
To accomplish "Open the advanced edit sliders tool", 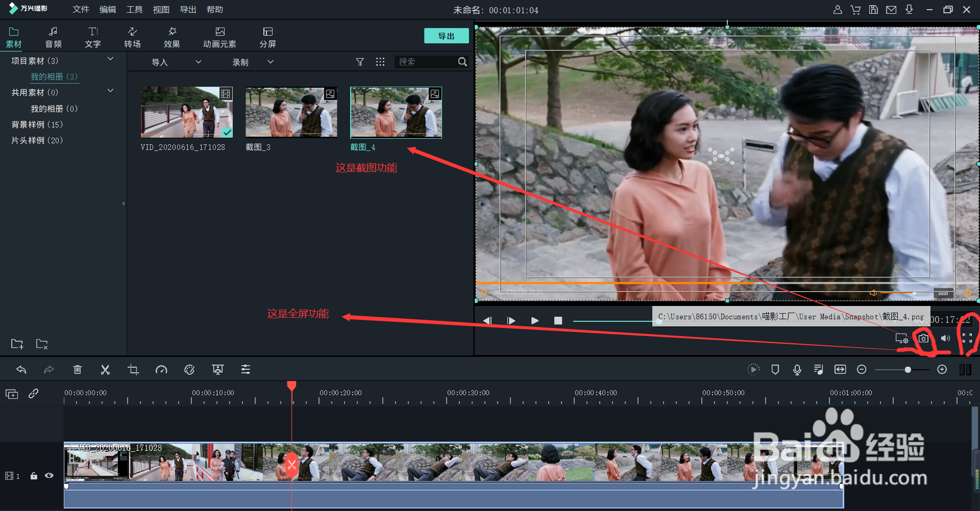I will (246, 370).
